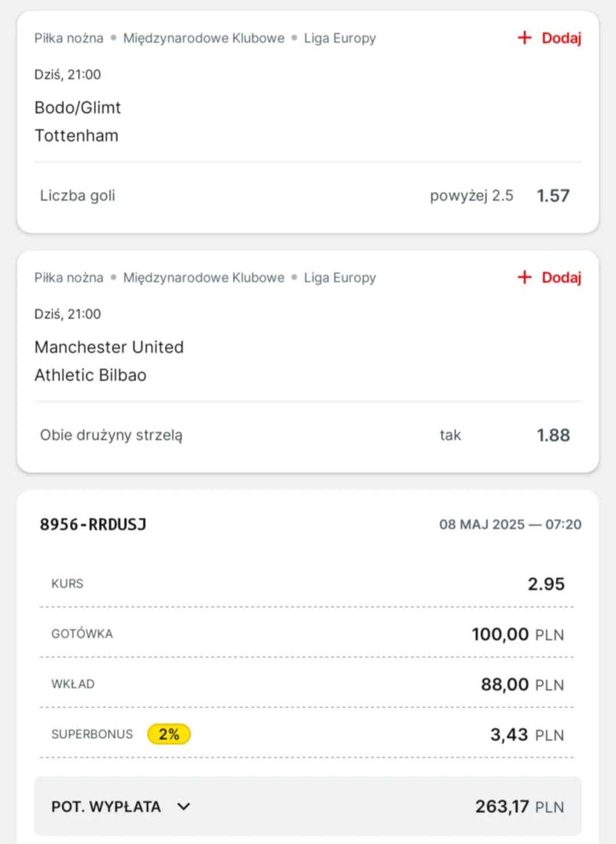The width and height of the screenshot is (616, 844).
Task: Open Liga Europy breadcrumb in first card
Action: 340,38
